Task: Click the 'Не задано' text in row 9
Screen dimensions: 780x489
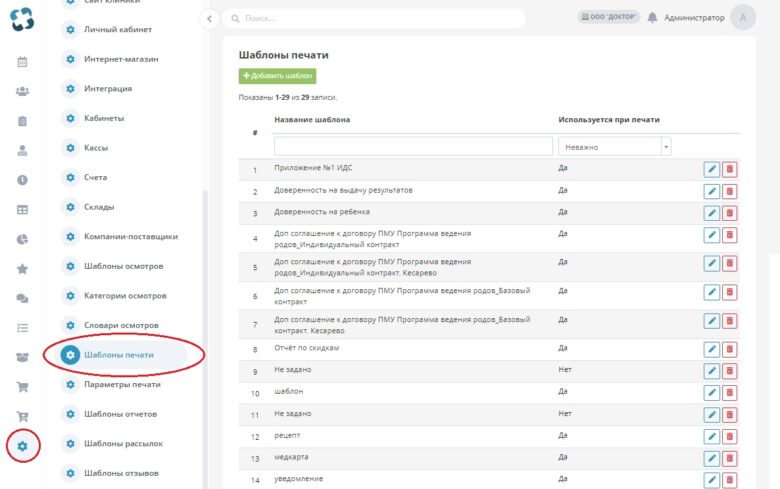Action: (292, 370)
